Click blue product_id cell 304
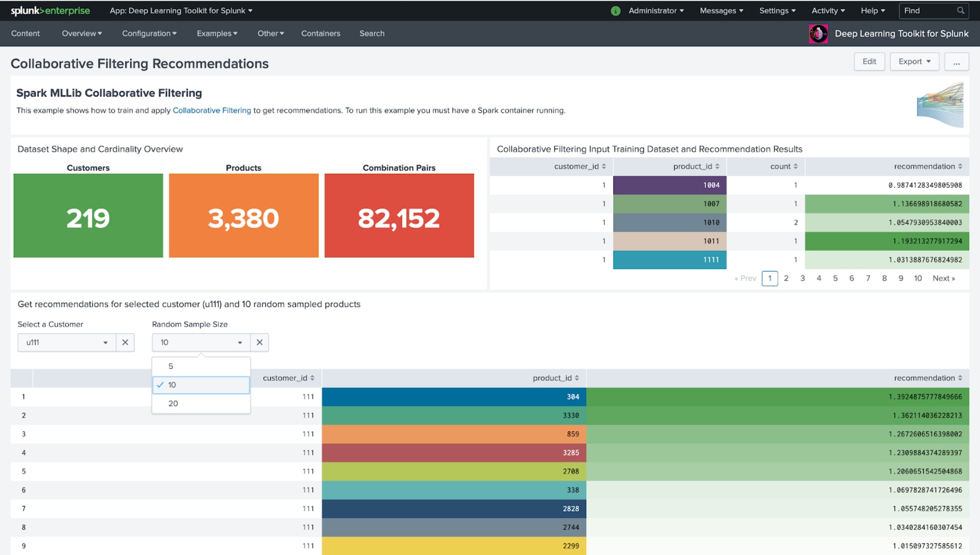 point(454,397)
